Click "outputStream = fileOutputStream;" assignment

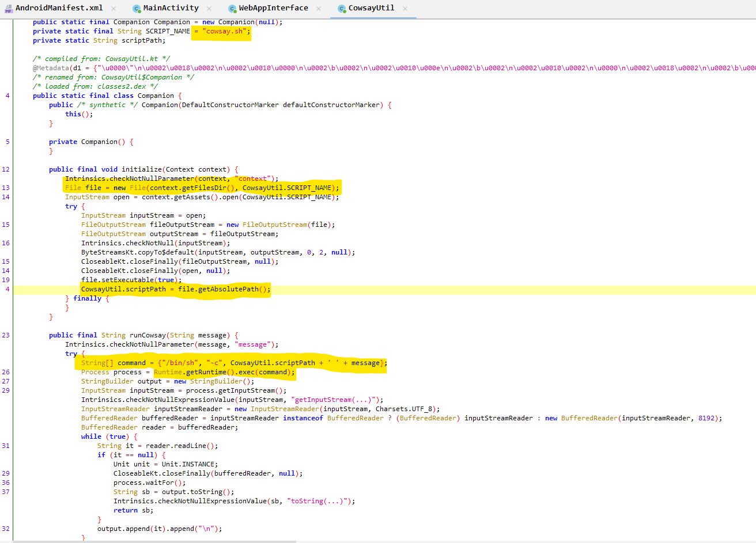coord(214,234)
